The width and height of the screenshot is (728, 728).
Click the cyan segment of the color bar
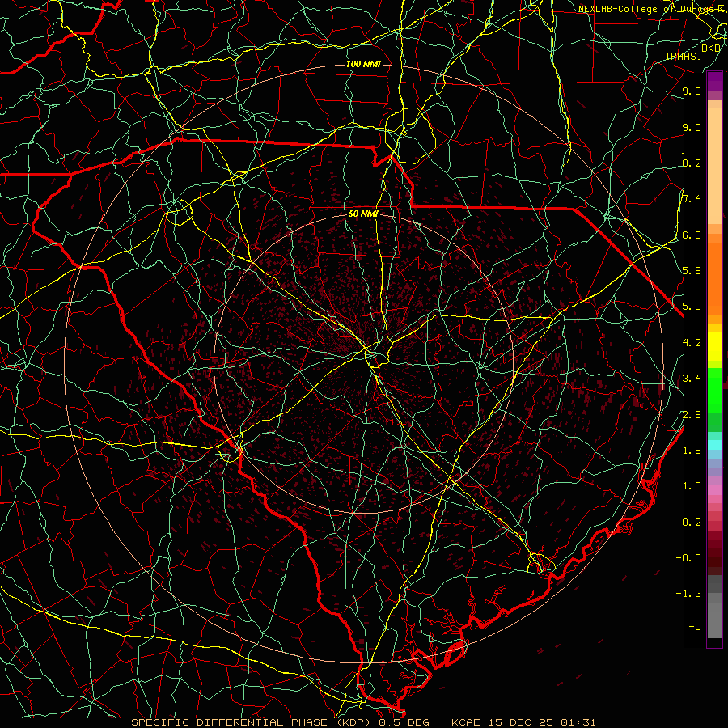[714, 445]
